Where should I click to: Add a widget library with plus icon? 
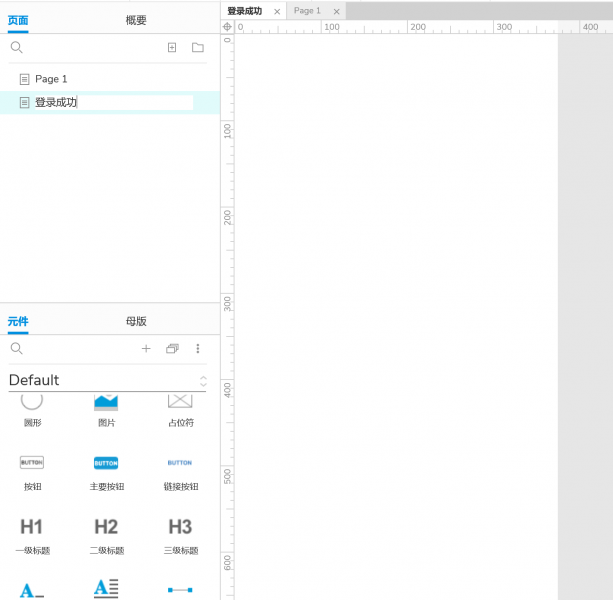pos(146,348)
